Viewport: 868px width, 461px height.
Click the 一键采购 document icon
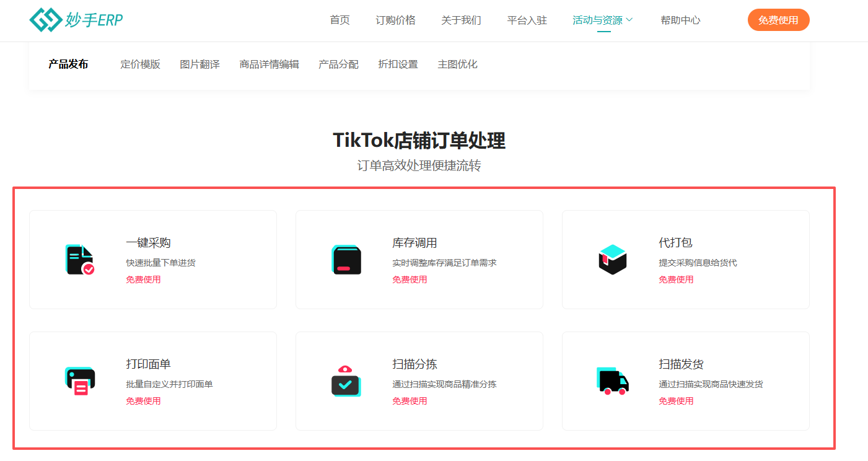point(79,259)
